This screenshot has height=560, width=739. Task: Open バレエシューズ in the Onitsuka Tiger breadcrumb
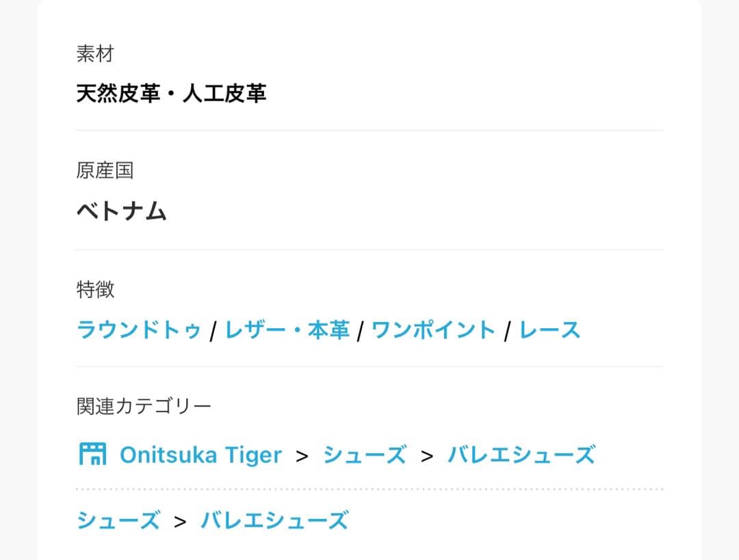click(x=521, y=455)
